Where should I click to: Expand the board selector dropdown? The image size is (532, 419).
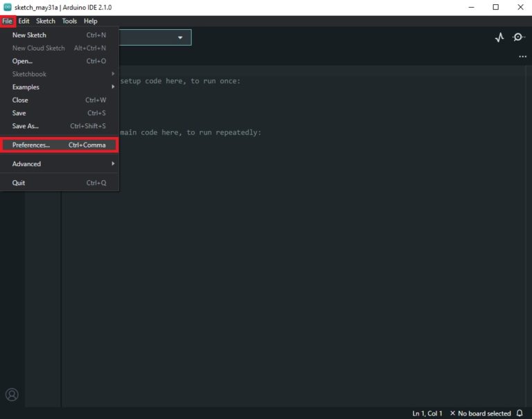coord(180,37)
